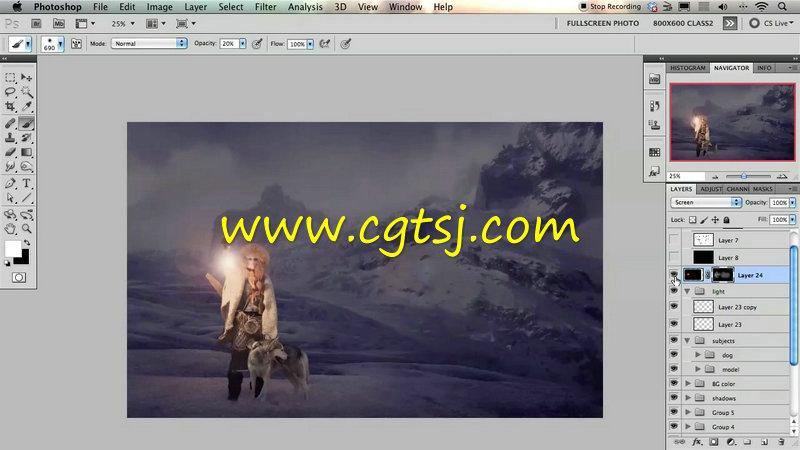The width and height of the screenshot is (800, 450).
Task: Open CS Live button
Action: [x=771, y=23]
